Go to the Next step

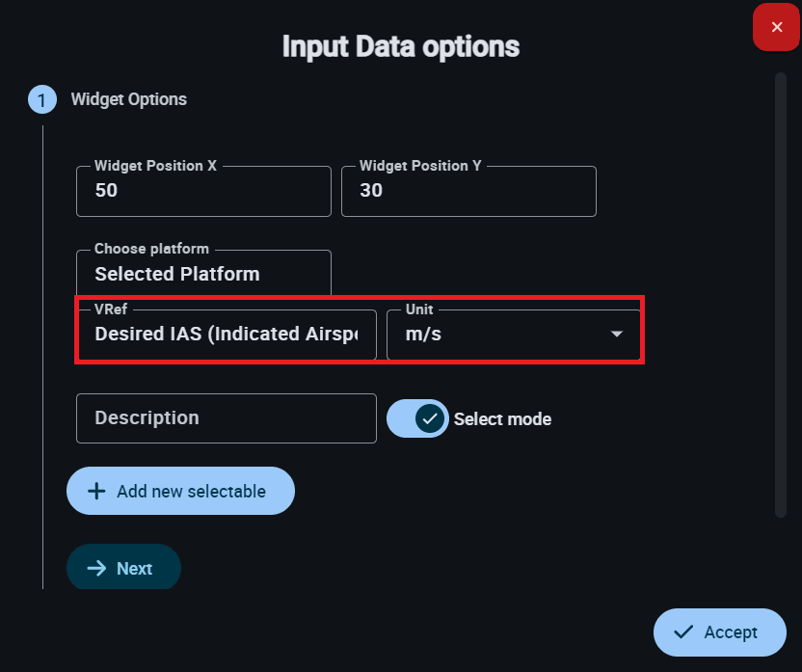123,569
